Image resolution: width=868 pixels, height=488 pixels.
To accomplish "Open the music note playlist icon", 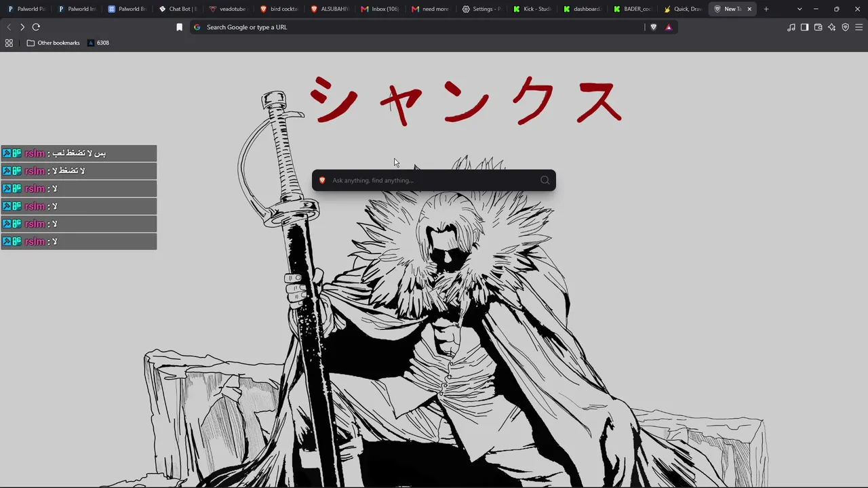I will pyautogui.click(x=791, y=27).
